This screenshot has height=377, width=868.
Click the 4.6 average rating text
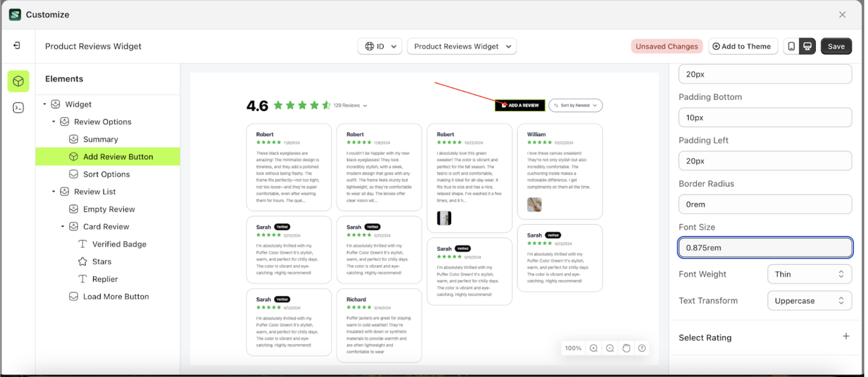point(257,106)
